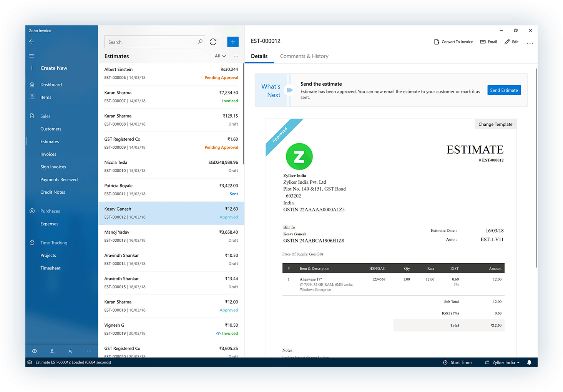The height and width of the screenshot is (392, 563).
Task: Click the blue plus icon to create an estimate
Action: tap(233, 42)
